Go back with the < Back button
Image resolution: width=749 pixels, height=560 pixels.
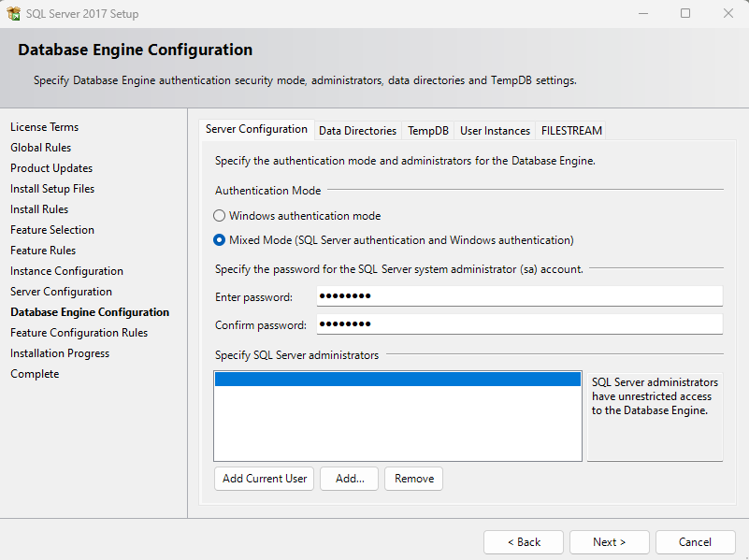point(524,542)
